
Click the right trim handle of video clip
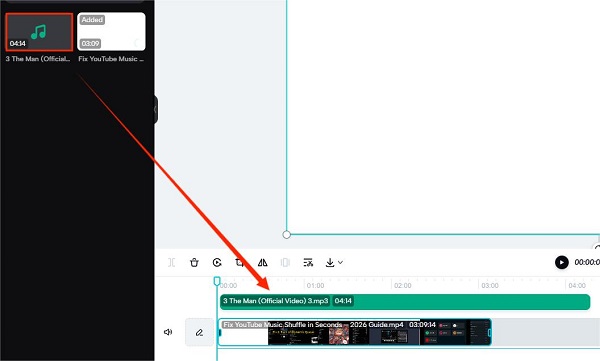coord(489,332)
